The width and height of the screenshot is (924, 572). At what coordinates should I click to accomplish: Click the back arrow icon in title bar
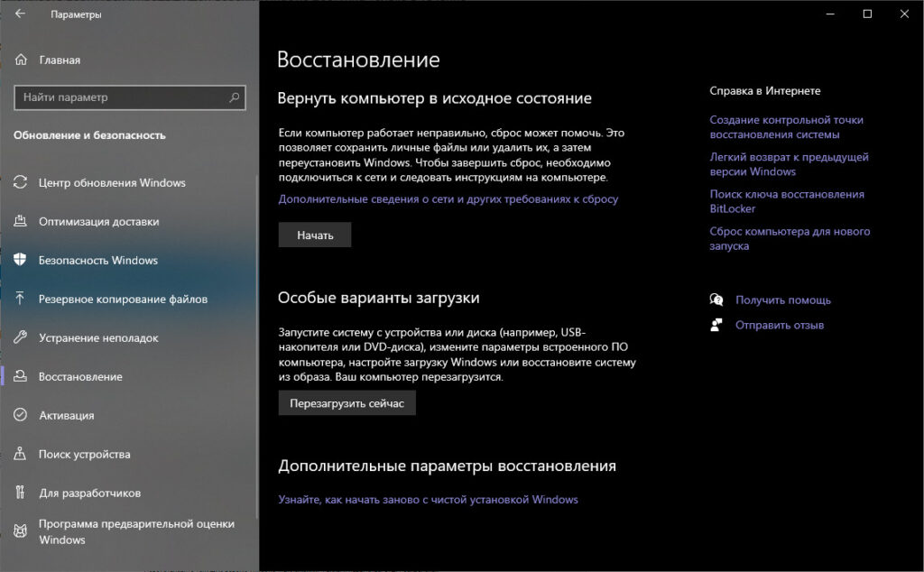click(20, 14)
